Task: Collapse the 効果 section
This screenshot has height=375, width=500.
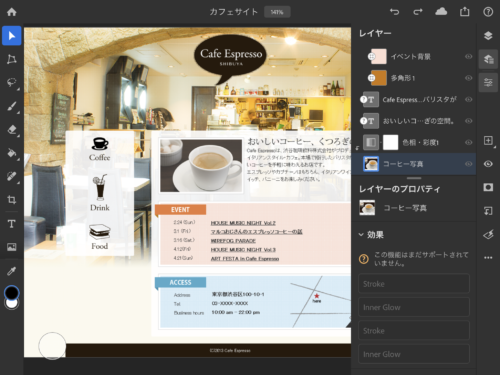Action: pyautogui.click(x=361, y=235)
